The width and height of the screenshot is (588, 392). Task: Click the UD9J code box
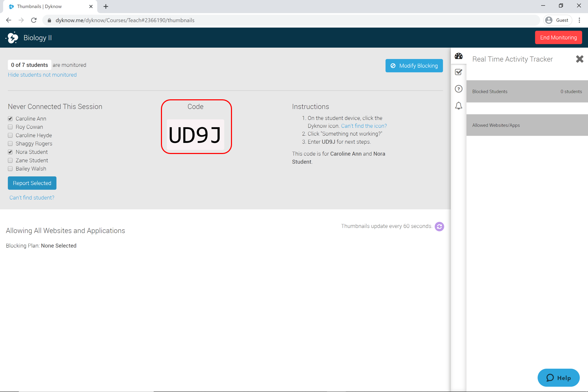[x=195, y=134]
